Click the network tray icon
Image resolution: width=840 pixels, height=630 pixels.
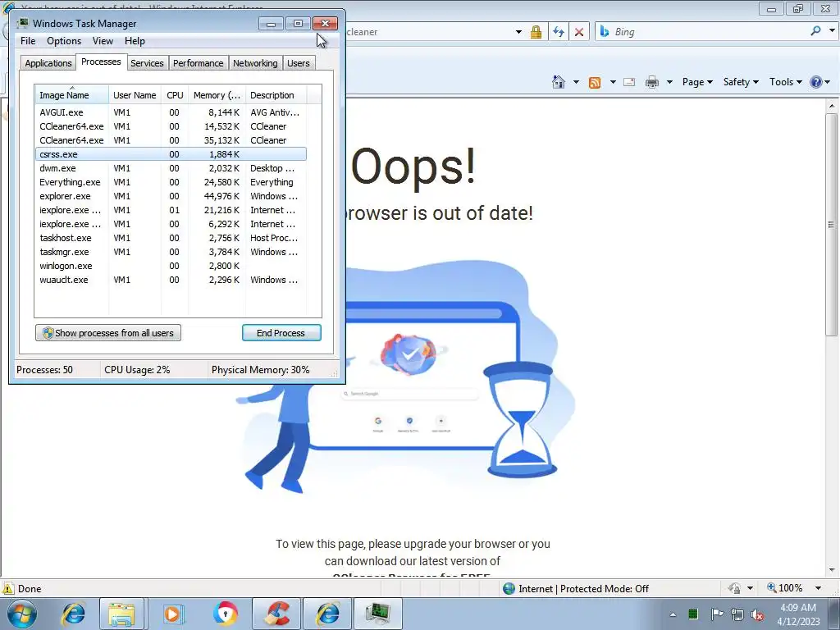(x=737, y=614)
